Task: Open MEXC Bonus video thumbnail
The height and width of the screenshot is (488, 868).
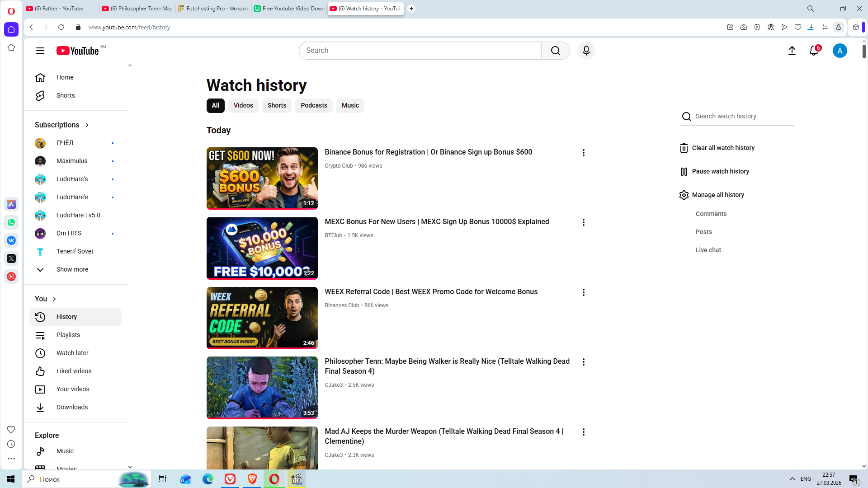Action: point(262,248)
